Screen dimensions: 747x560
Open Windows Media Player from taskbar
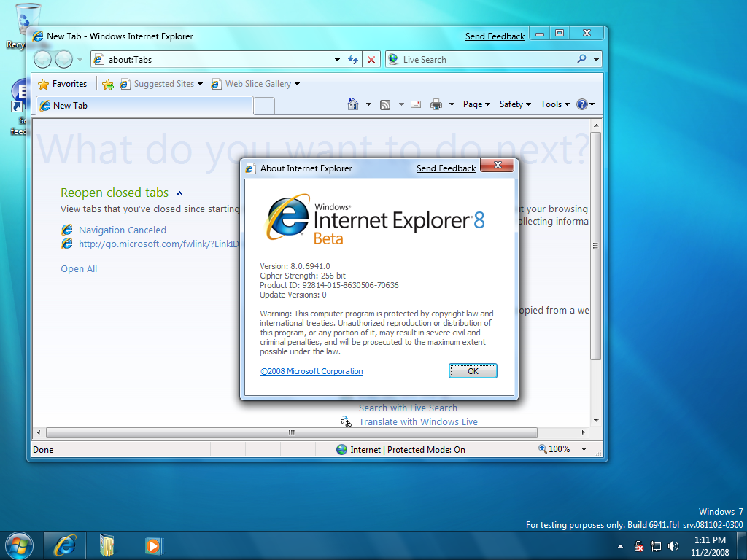coord(154,545)
